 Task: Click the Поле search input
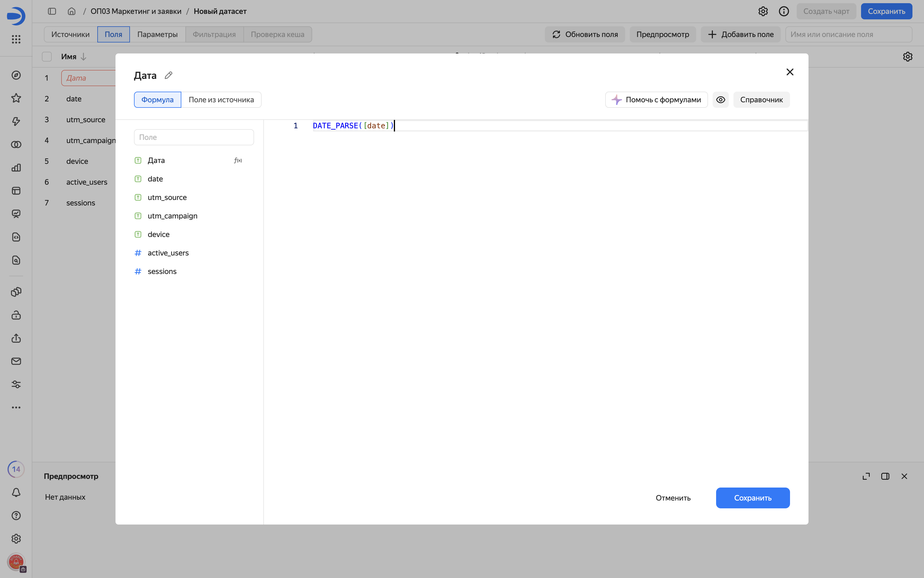tap(193, 137)
